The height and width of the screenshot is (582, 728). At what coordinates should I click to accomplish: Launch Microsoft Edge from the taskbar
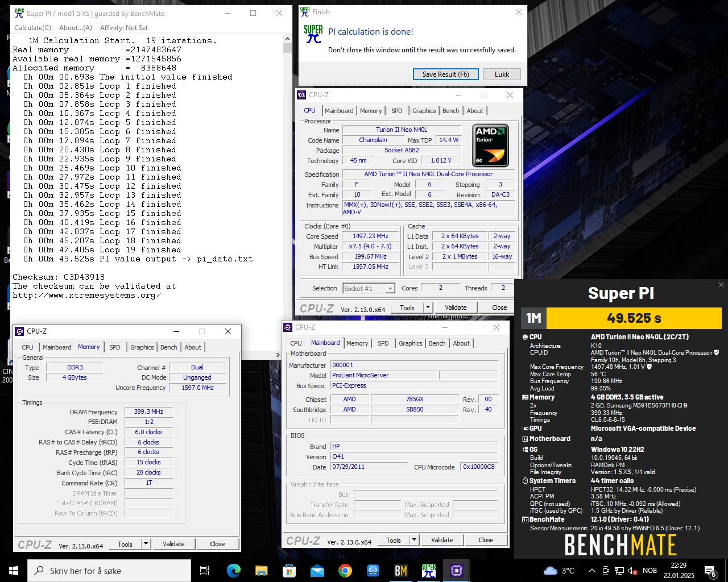(x=234, y=571)
